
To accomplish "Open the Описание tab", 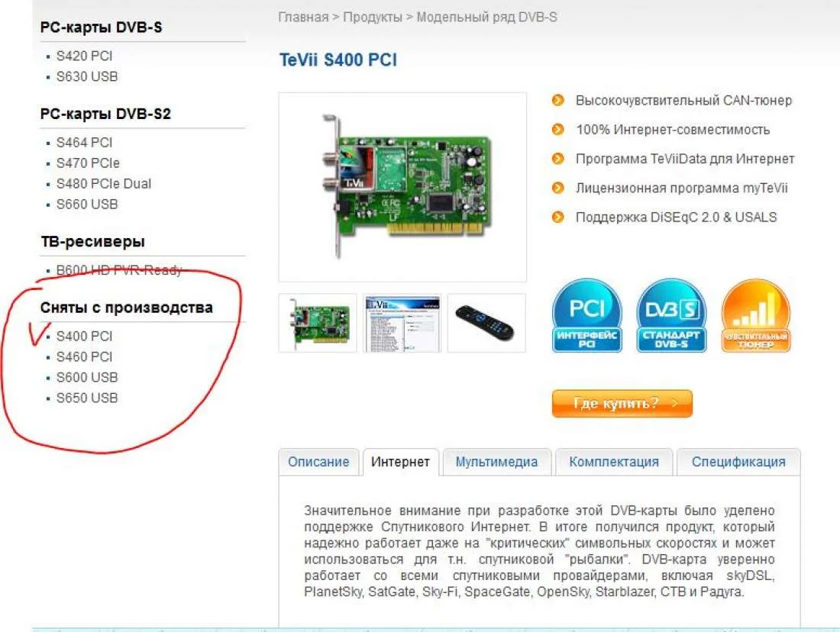I will [318, 462].
